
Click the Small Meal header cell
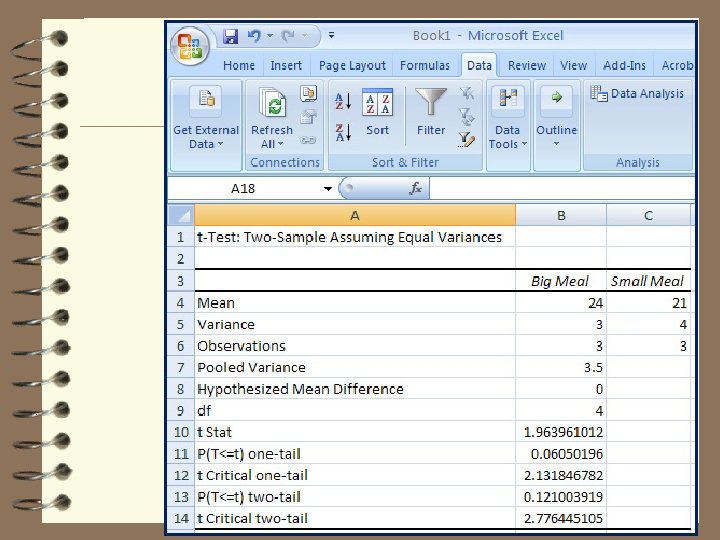648,281
